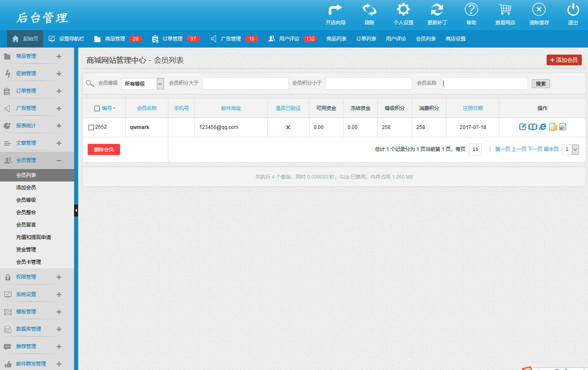The width and height of the screenshot is (588, 370).
Task: Open the 会员等级 所有等级 dropdown
Action: coord(142,84)
